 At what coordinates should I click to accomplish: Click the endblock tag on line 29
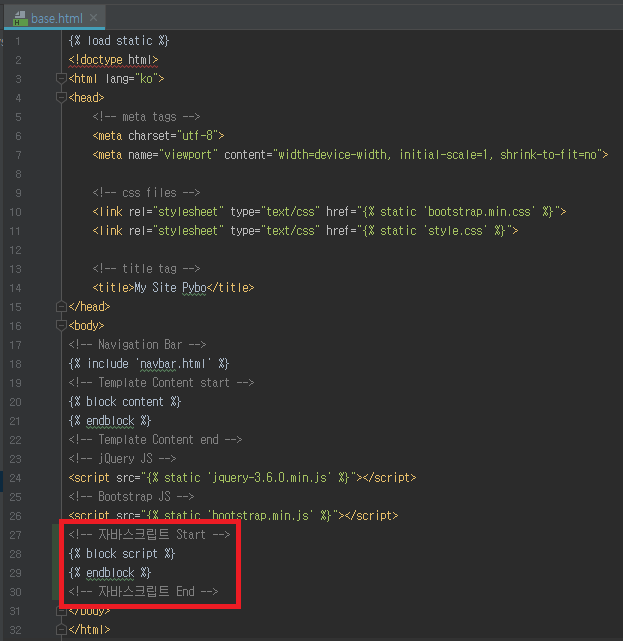(x=110, y=573)
